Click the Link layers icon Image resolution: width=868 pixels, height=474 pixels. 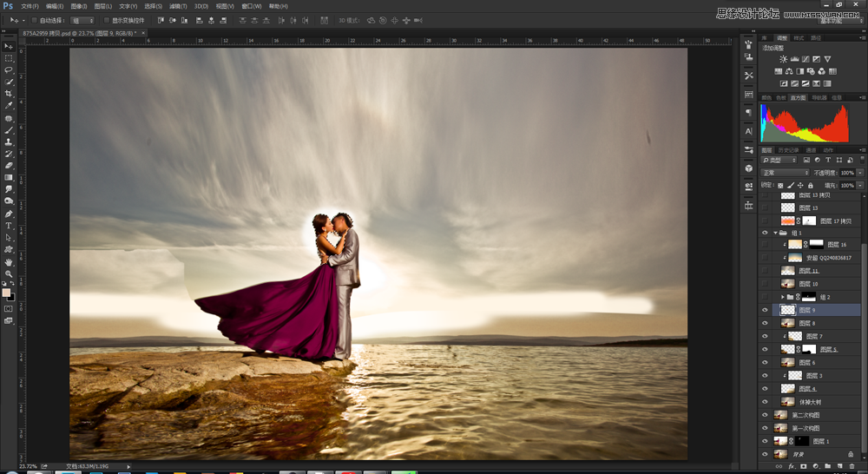[x=779, y=467]
